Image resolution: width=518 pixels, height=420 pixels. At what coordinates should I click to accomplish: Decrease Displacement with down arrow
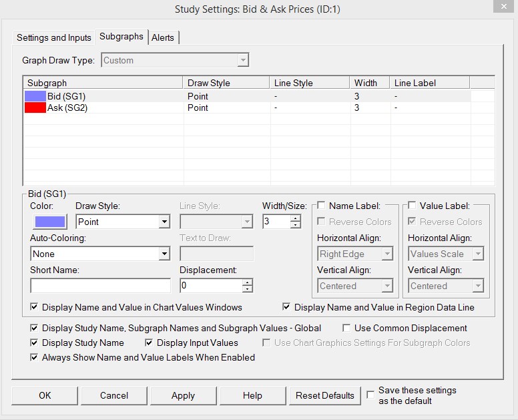click(248, 290)
